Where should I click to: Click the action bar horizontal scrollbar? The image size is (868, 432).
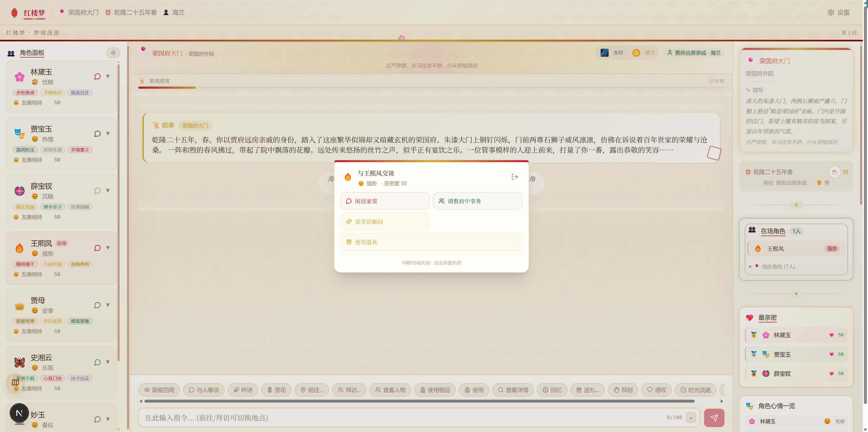point(419,401)
